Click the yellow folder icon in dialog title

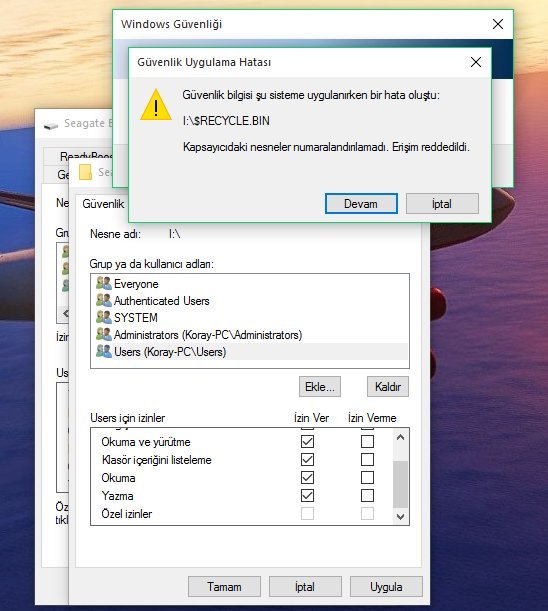coord(85,172)
